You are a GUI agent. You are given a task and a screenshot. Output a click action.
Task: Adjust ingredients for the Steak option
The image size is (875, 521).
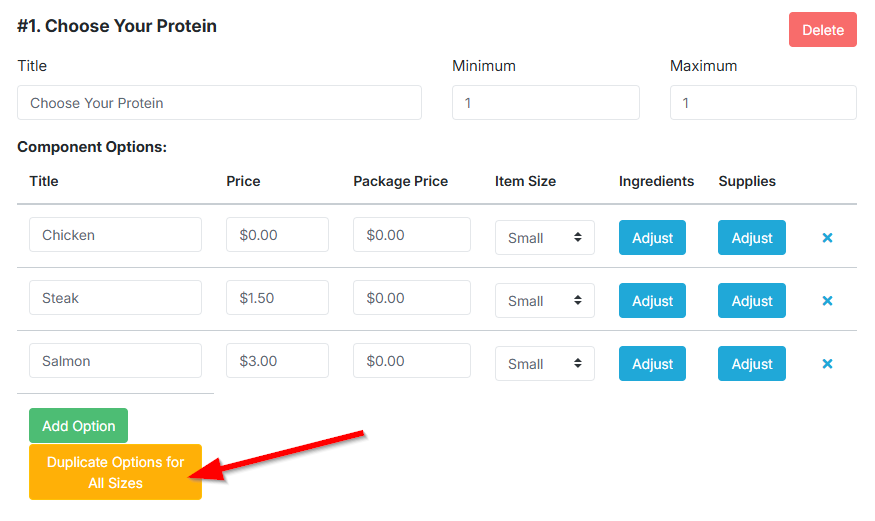click(652, 301)
